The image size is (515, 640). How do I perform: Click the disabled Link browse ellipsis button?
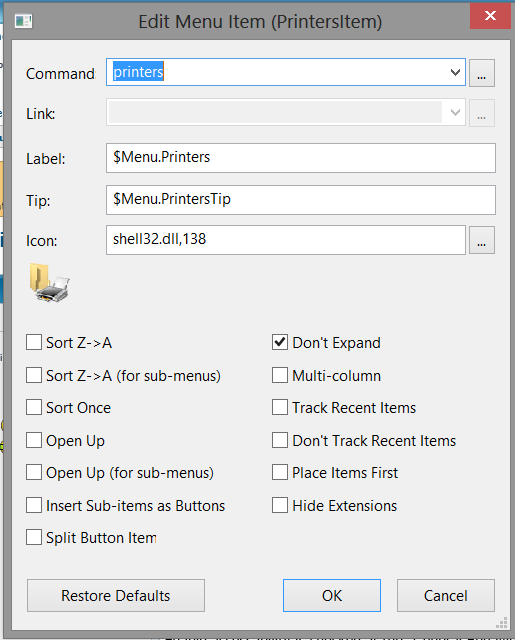(482, 113)
